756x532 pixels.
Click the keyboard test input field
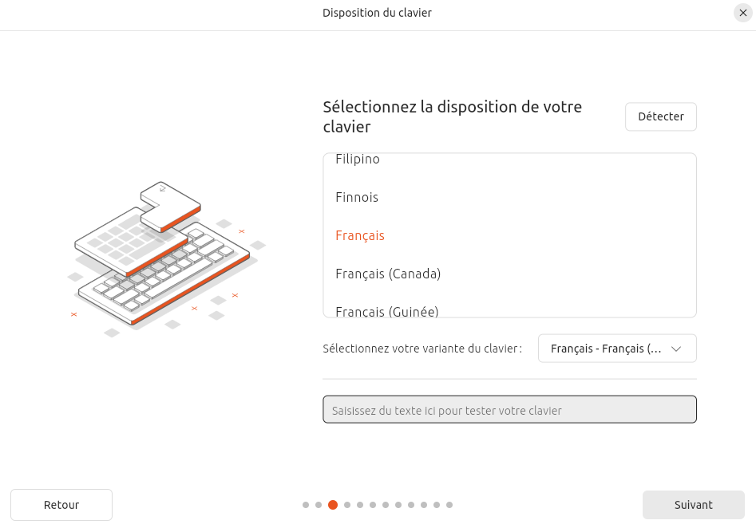(509, 408)
